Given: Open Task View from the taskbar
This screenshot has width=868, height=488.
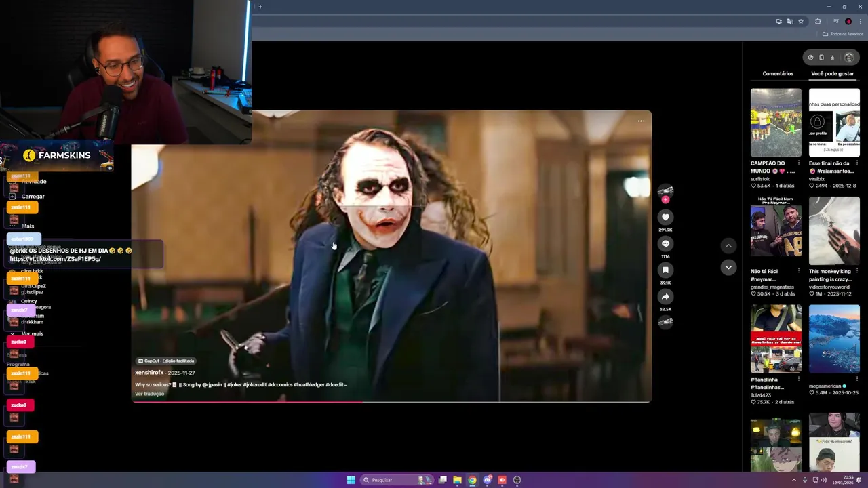Looking at the screenshot, I should tap(442, 480).
